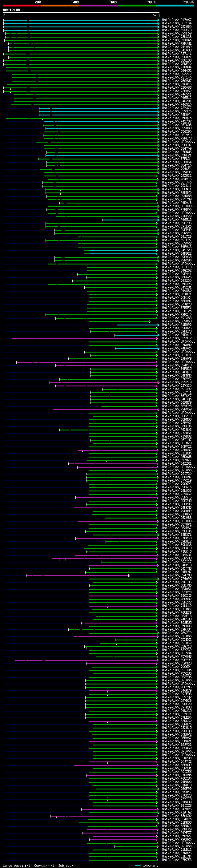Select the UniRef100_Q5NE20 label
This screenshot has width=197, height=868.
click(177, 64)
